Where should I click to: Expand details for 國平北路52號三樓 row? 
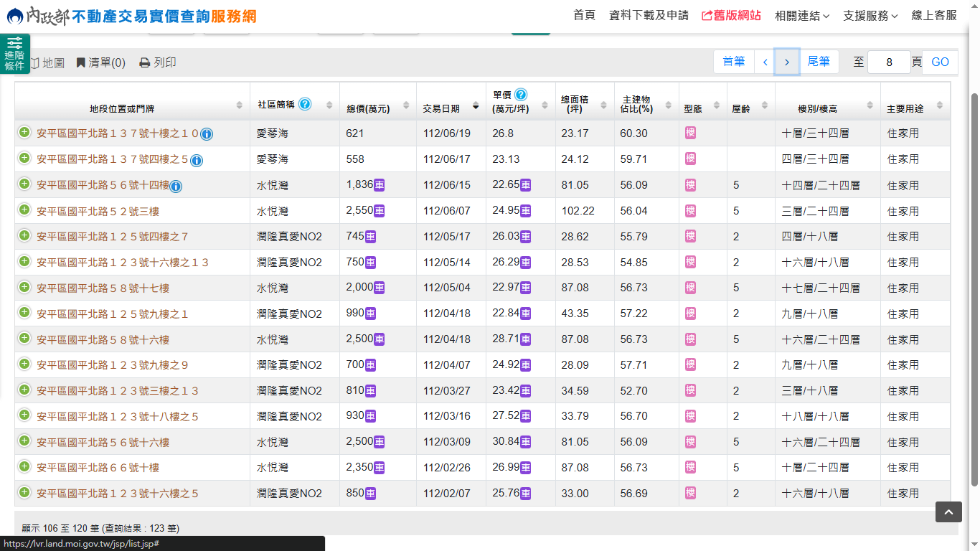click(x=24, y=210)
